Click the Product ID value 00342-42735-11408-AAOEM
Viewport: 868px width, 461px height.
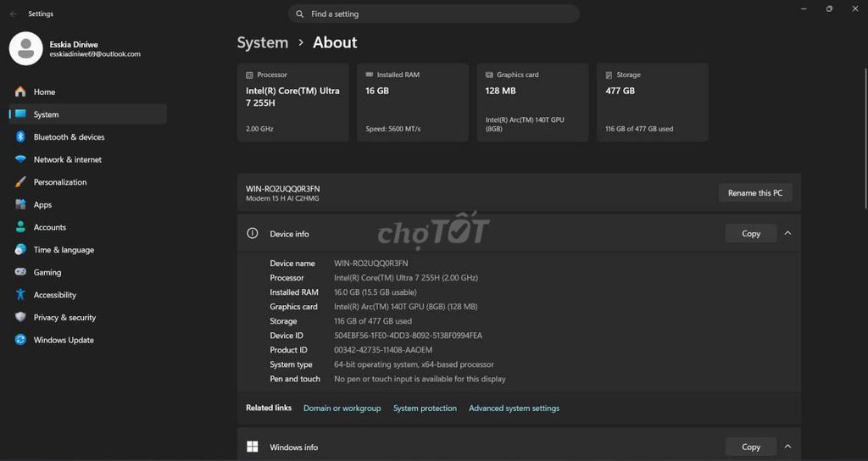(383, 350)
